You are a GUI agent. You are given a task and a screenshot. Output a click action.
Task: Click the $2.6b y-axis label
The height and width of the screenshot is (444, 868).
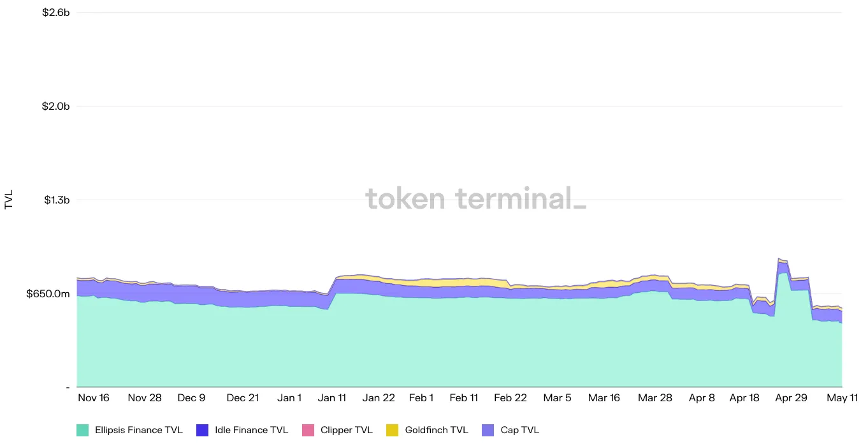[55, 12]
